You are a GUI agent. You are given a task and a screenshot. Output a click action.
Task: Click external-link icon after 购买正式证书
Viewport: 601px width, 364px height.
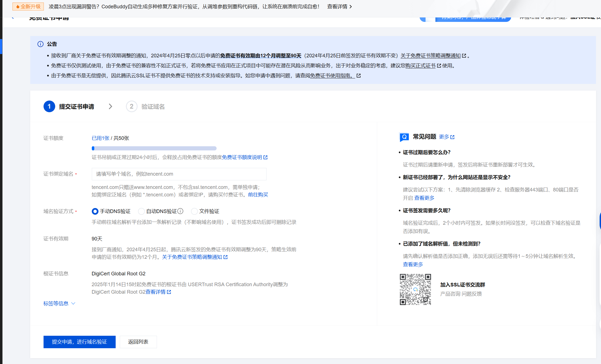(x=439, y=66)
